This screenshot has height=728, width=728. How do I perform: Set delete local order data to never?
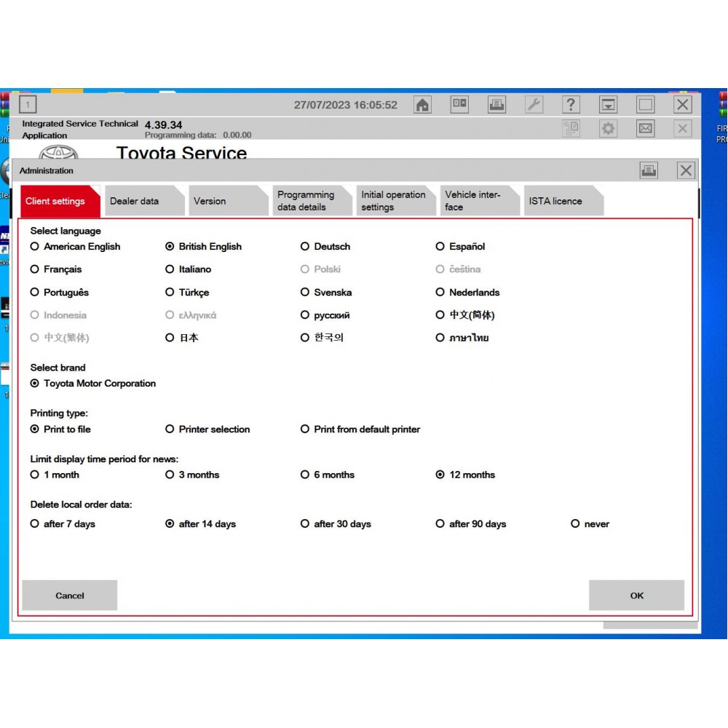[x=575, y=523]
